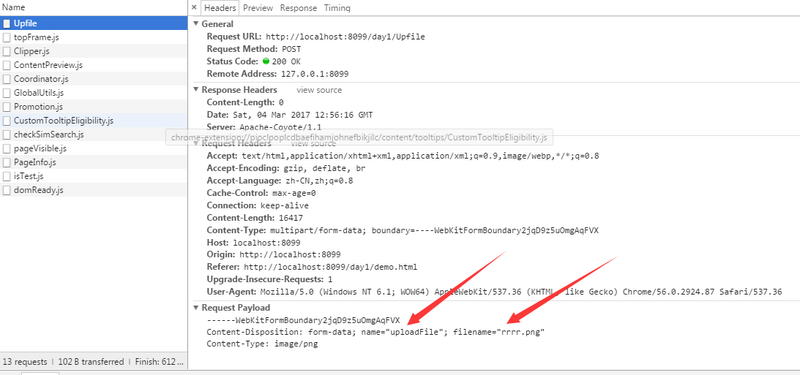Click the Content-Type multipart/form-data header line

coord(403,231)
